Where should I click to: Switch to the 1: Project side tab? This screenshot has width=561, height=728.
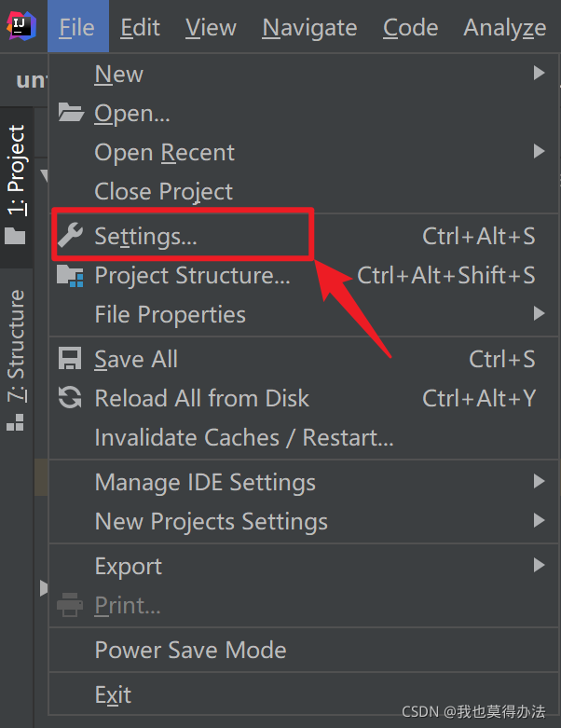(x=17, y=171)
